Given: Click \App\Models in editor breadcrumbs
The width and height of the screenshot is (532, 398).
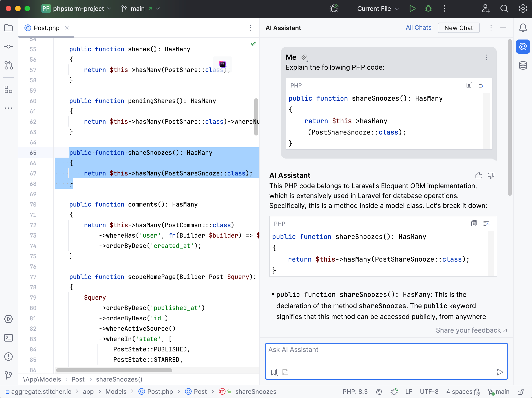Looking at the screenshot, I should click(42, 379).
